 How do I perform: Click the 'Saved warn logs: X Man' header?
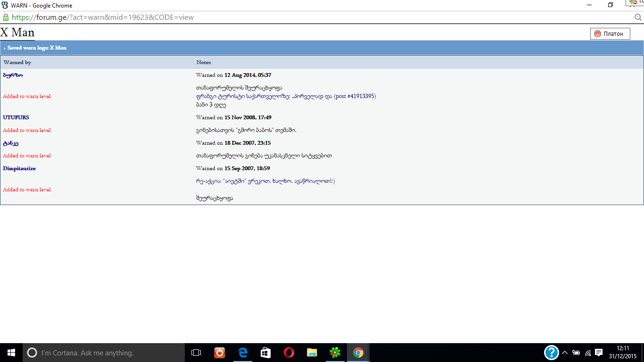(37, 48)
